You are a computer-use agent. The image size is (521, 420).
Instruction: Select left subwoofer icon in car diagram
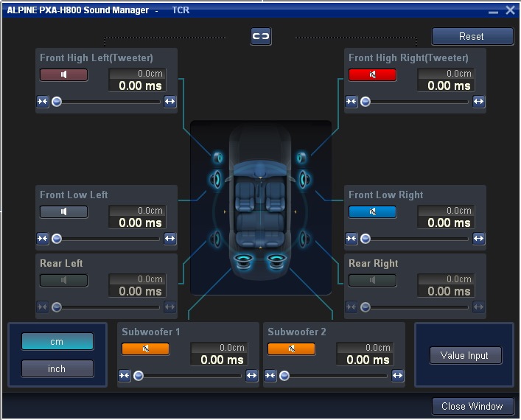point(244,261)
